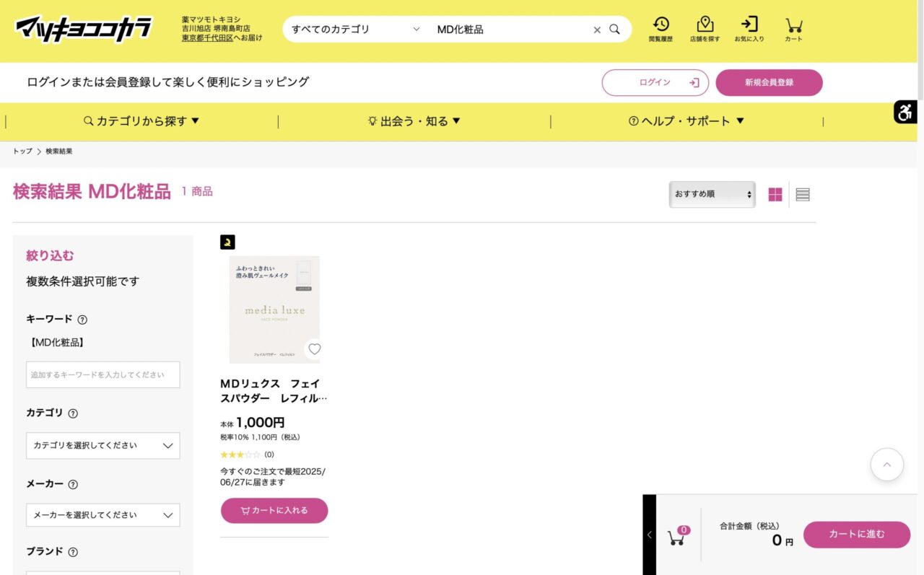Viewport: 924px width, 575px height.
Task: Click help icon next to カテゴリ
Action: coord(73,414)
